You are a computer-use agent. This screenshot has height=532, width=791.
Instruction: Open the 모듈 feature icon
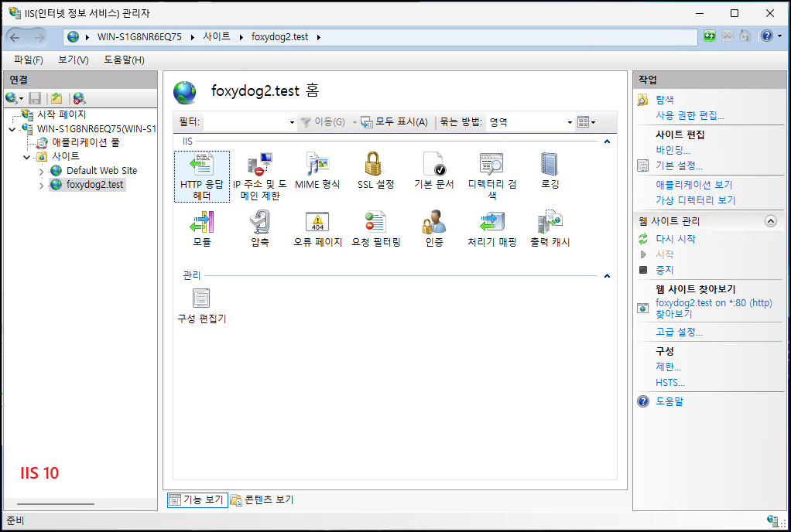[x=202, y=229]
